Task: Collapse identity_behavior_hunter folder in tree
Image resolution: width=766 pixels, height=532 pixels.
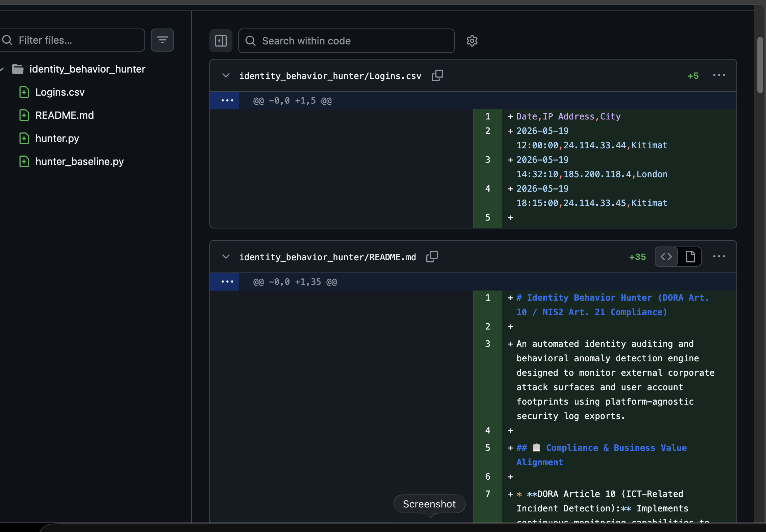Action: 2,69
